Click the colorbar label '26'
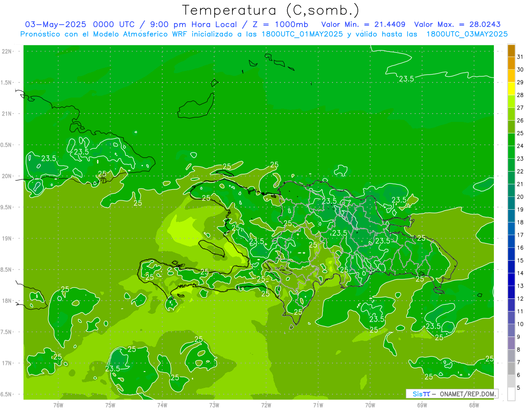Image resolution: width=532 pixels, height=411 pixels. 520,121
